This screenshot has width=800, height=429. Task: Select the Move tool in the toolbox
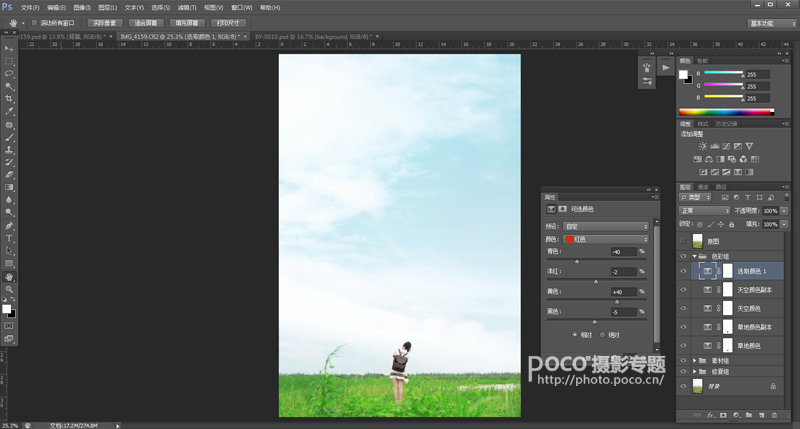9,48
